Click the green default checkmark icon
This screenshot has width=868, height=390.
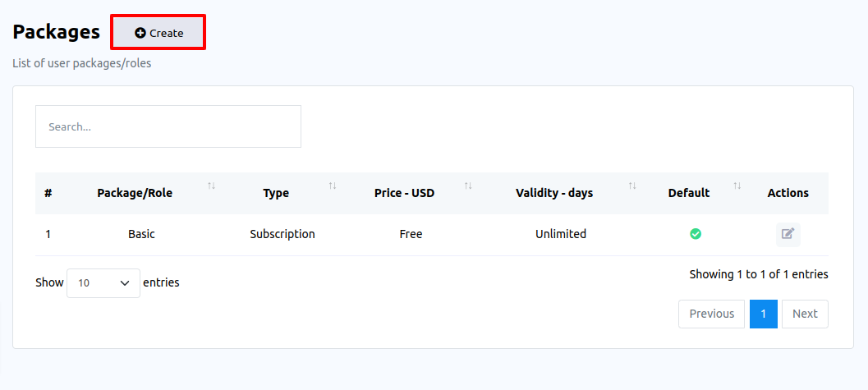(x=695, y=234)
